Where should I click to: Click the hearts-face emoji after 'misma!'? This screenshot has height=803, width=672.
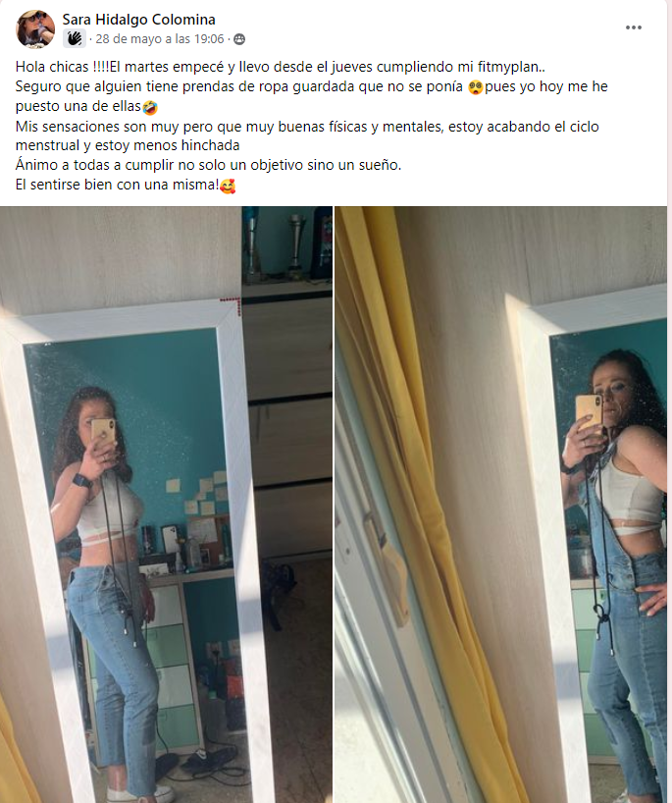pos(228,186)
